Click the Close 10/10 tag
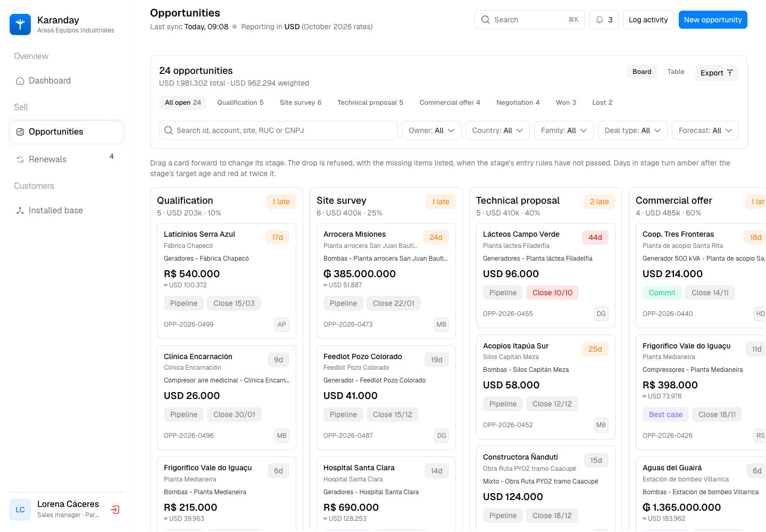 [552, 293]
